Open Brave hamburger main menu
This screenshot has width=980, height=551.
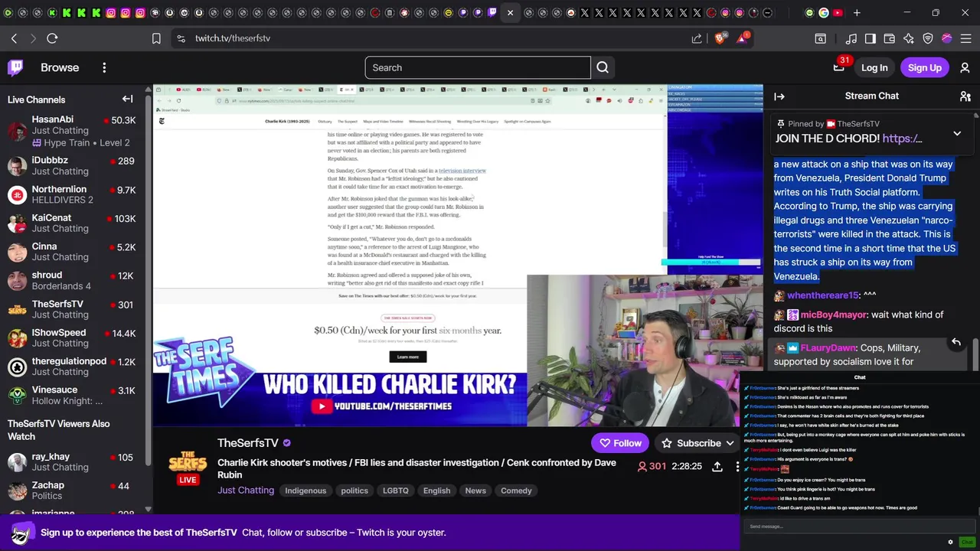965,38
